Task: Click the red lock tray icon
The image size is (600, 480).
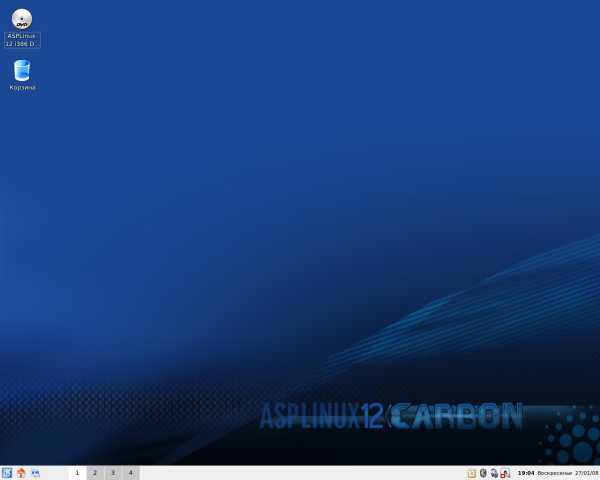Action: (x=505, y=473)
